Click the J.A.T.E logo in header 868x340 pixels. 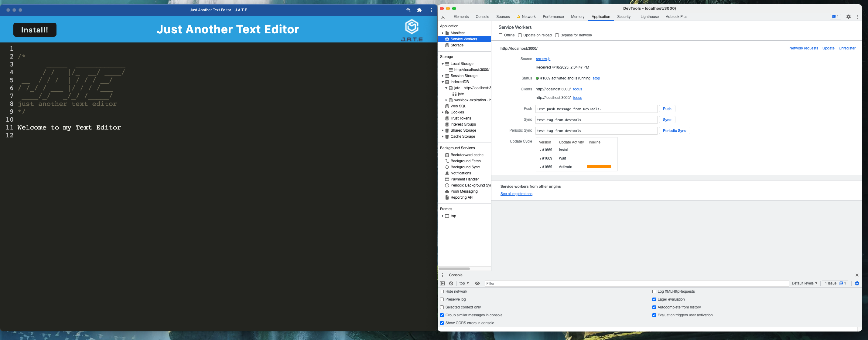point(412,30)
